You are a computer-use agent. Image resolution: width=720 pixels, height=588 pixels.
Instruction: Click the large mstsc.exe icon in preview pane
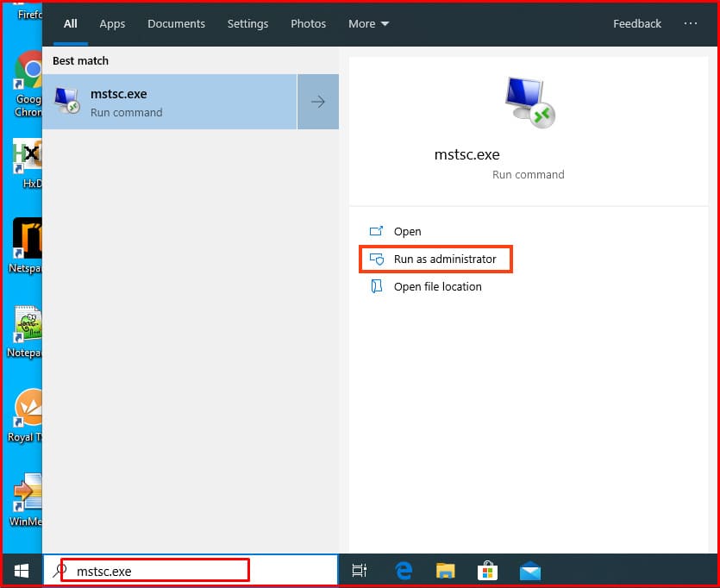click(x=529, y=102)
